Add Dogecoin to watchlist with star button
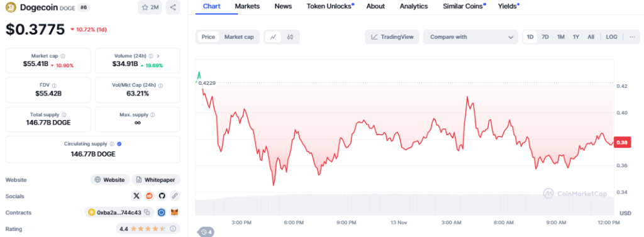This screenshot has height=237, width=644. coord(150,8)
